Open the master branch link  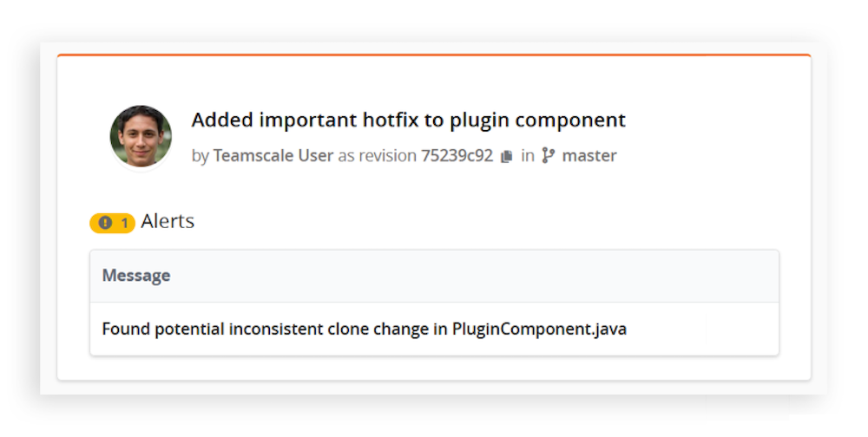589,156
